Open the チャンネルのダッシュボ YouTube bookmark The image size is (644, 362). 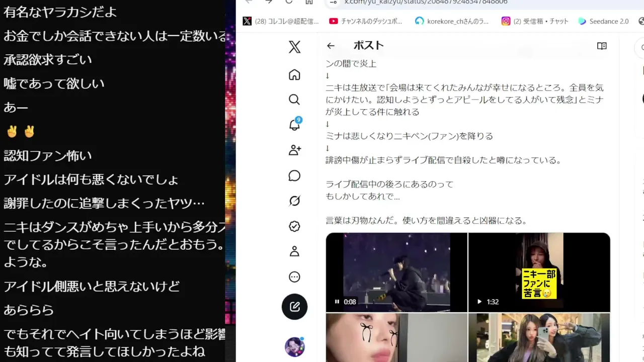(x=366, y=21)
